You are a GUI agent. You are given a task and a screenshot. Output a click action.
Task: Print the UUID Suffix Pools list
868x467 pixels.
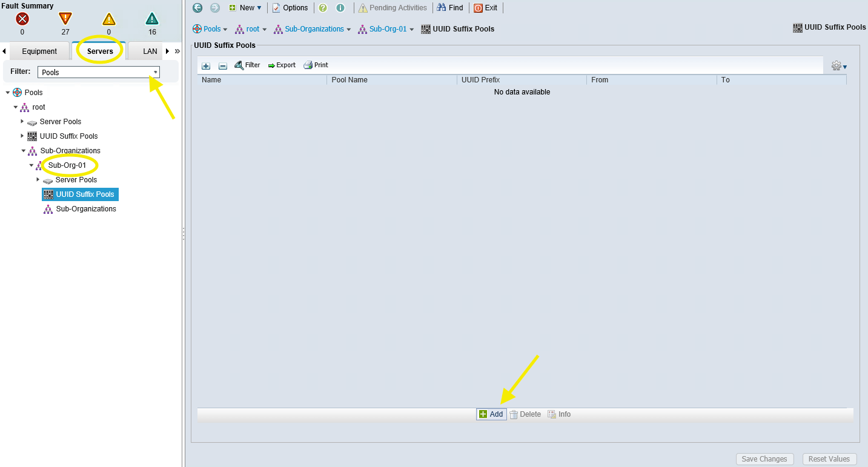coord(316,65)
